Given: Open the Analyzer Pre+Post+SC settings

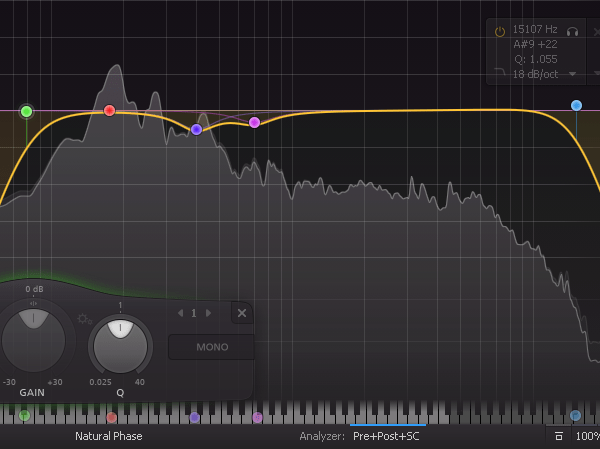Looking at the screenshot, I should pos(385,436).
